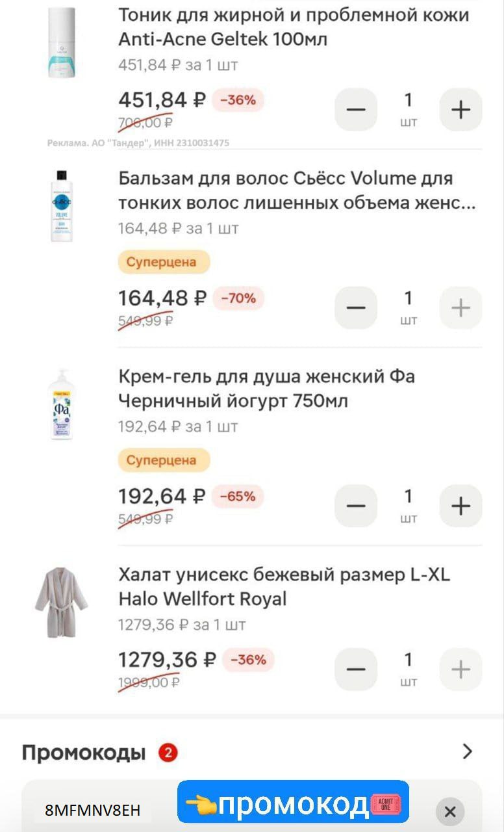View the Фа shower gel thumbnail
The height and width of the screenshot is (832, 504).
tap(62, 404)
